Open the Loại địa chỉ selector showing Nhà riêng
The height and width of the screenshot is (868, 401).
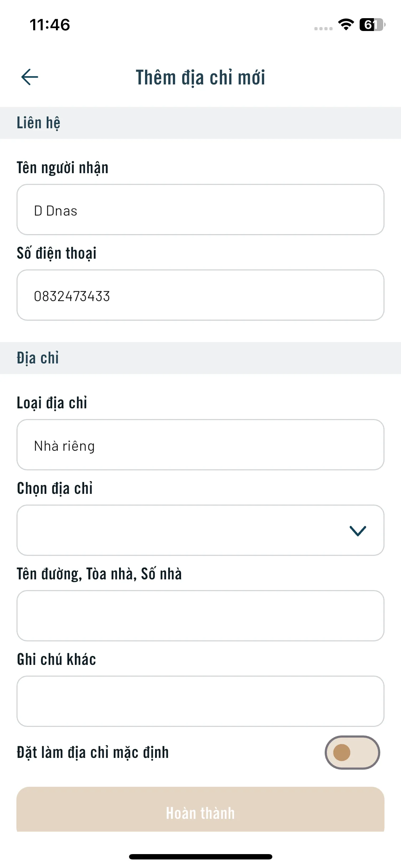point(200,445)
